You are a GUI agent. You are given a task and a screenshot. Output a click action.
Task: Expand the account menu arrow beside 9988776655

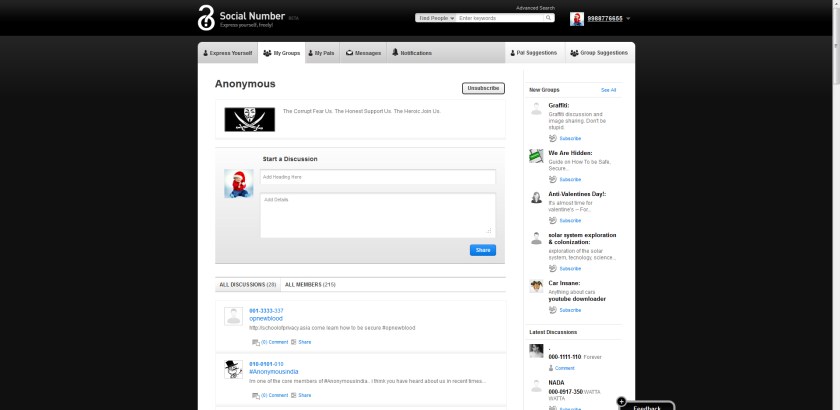point(628,19)
